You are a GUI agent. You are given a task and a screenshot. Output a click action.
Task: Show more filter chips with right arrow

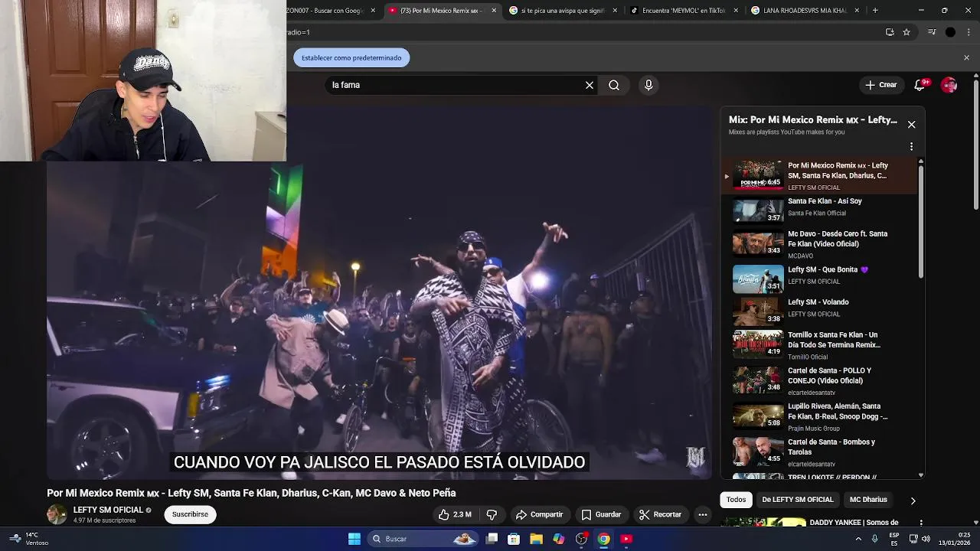tap(913, 500)
